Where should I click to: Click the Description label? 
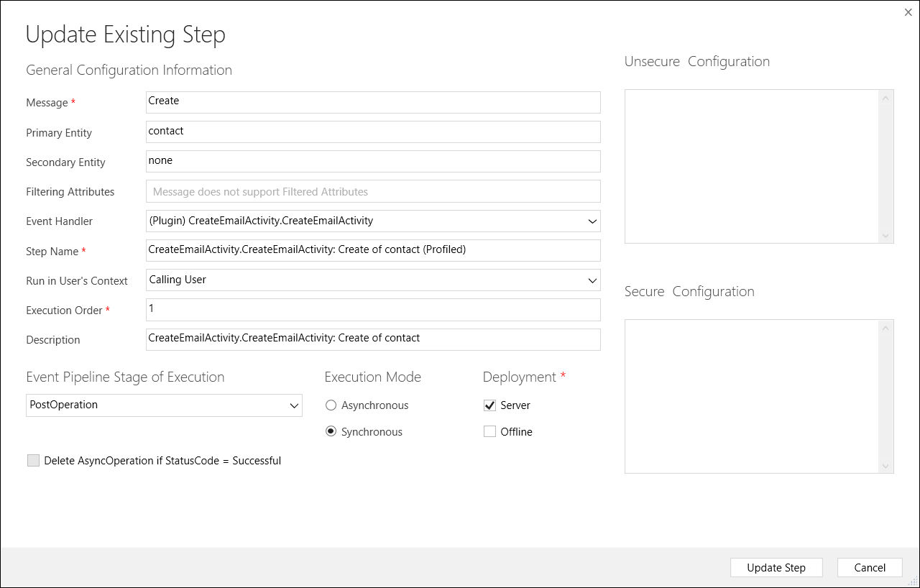click(53, 340)
